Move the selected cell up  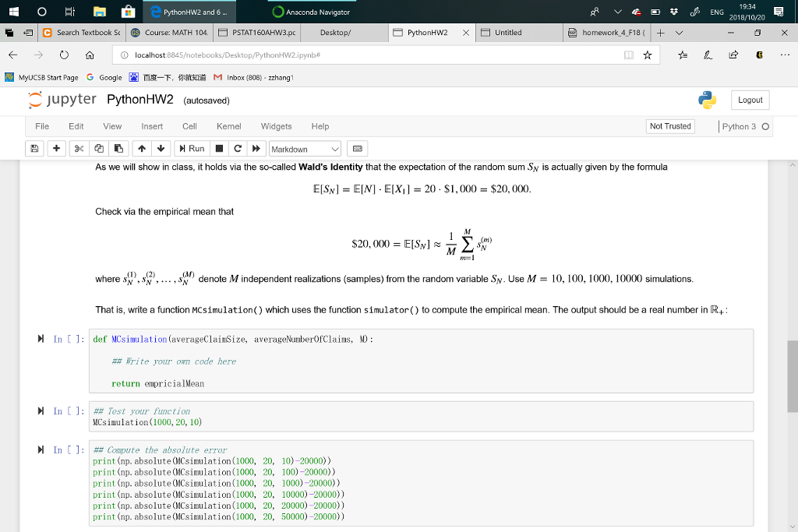pyautogui.click(x=140, y=148)
